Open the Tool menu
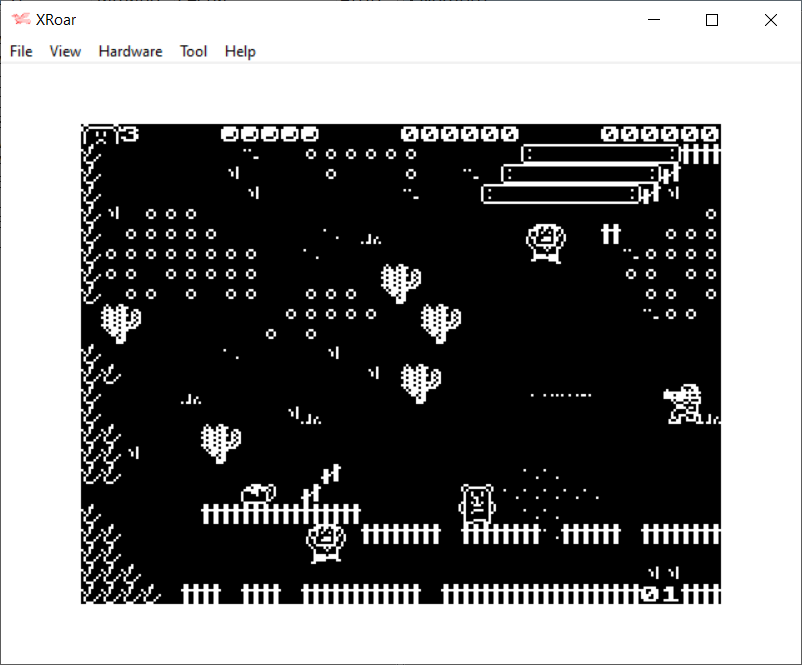Screen dimensions: 802x665 193,51
